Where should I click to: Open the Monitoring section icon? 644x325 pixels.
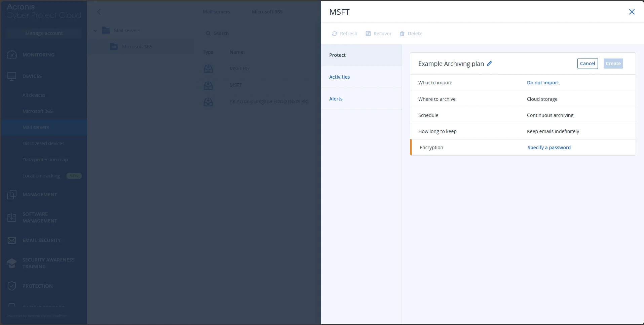point(11,55)
